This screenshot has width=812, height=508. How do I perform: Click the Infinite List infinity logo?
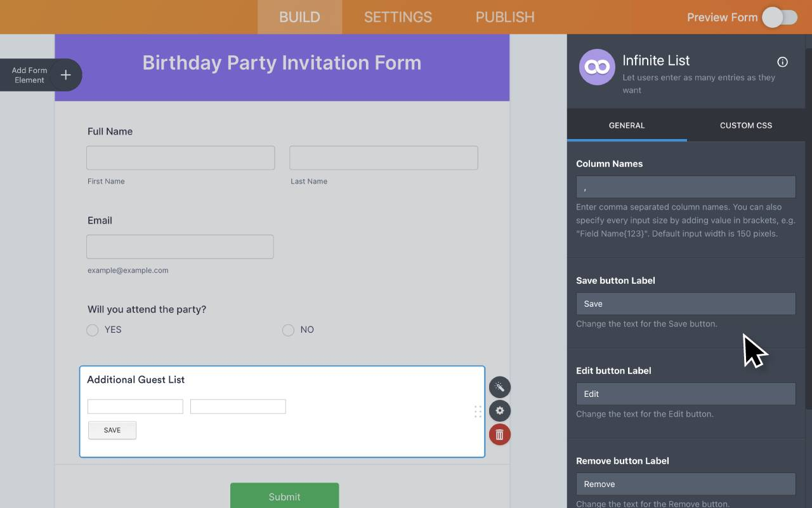(597, 67)
